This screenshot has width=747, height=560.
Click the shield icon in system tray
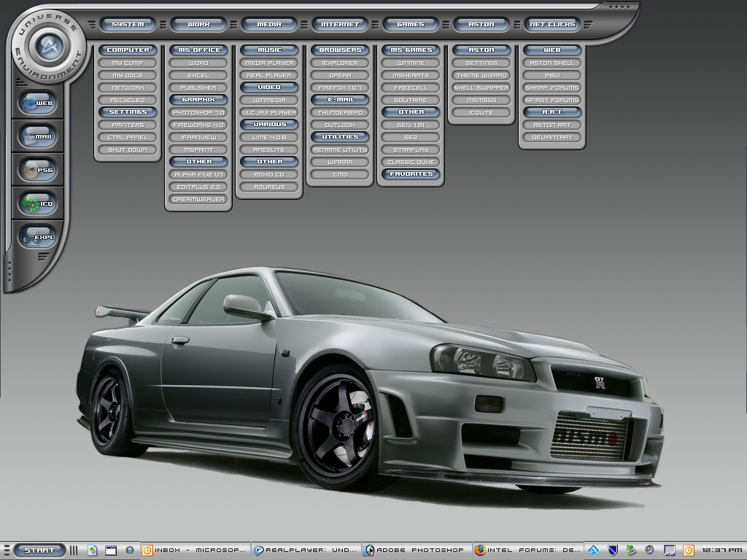tap(613, 551)
